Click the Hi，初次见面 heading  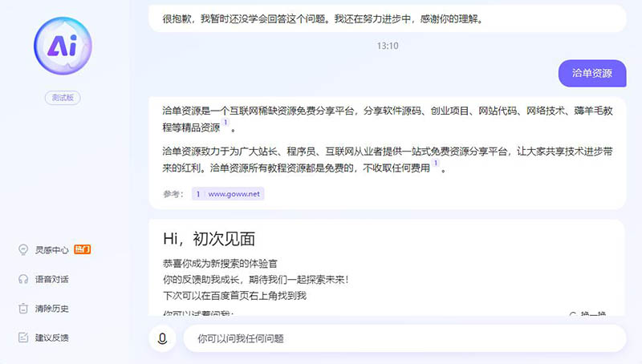tap(209, 239)
